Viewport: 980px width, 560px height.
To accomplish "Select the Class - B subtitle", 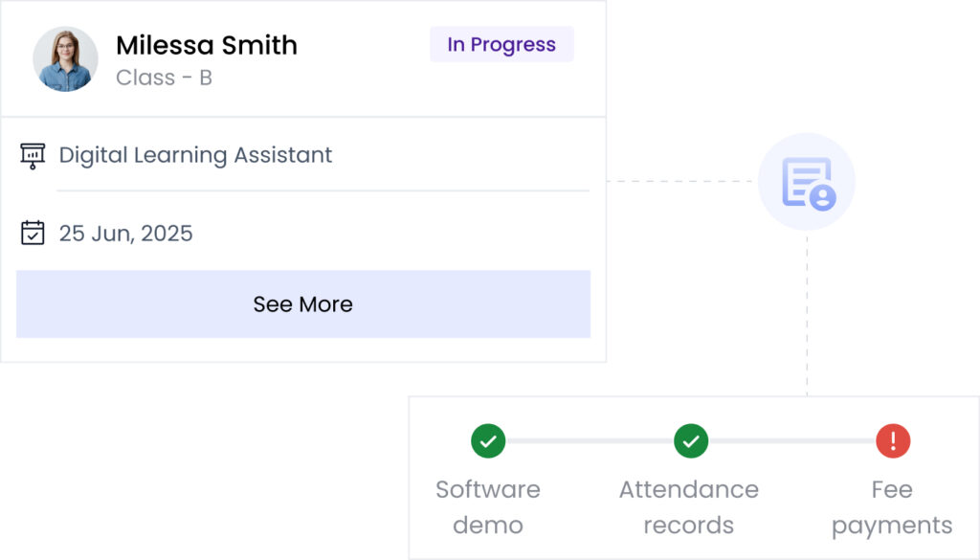I will tap(164, 78).
